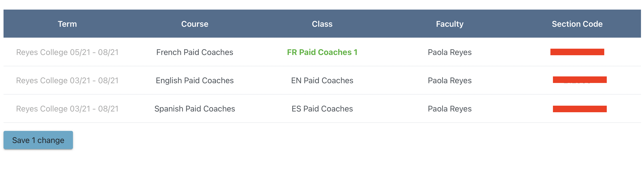Click the Course column header
The image size is (644, 172).
pos(195,24)
